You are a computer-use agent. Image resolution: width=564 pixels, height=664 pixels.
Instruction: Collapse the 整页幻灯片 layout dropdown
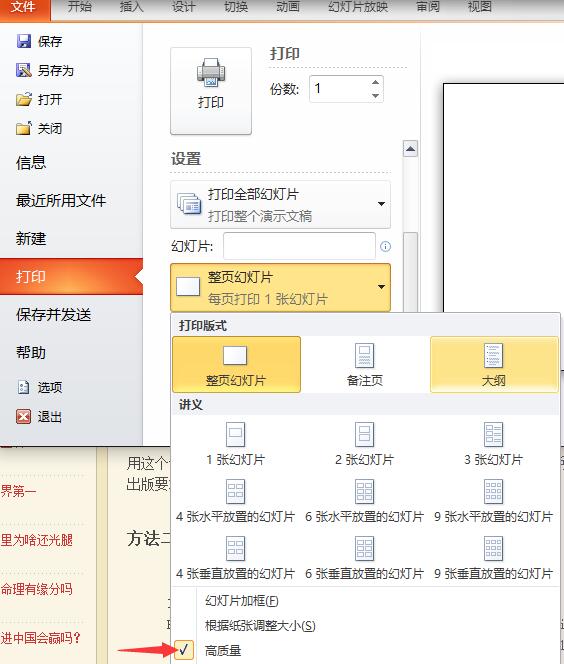[280, 288]
